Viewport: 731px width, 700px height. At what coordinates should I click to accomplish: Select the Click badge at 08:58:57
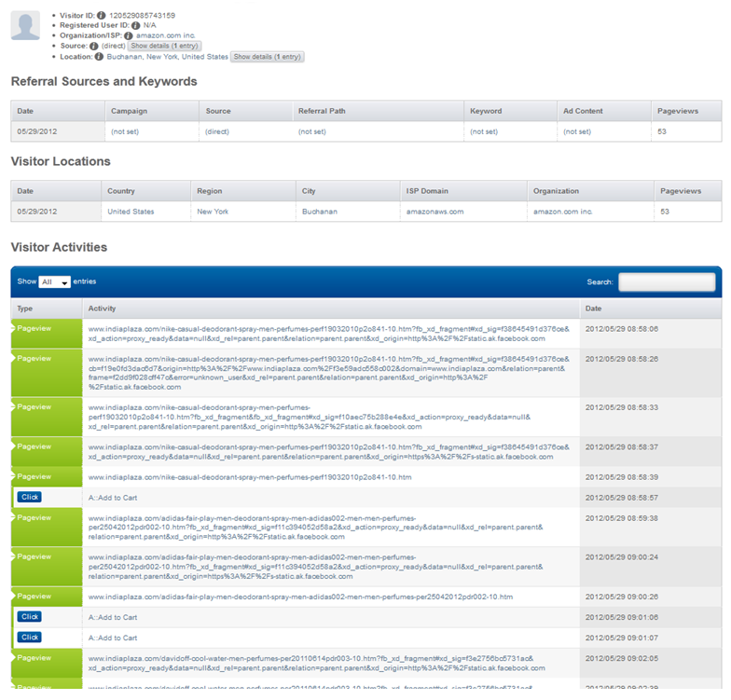29,497
